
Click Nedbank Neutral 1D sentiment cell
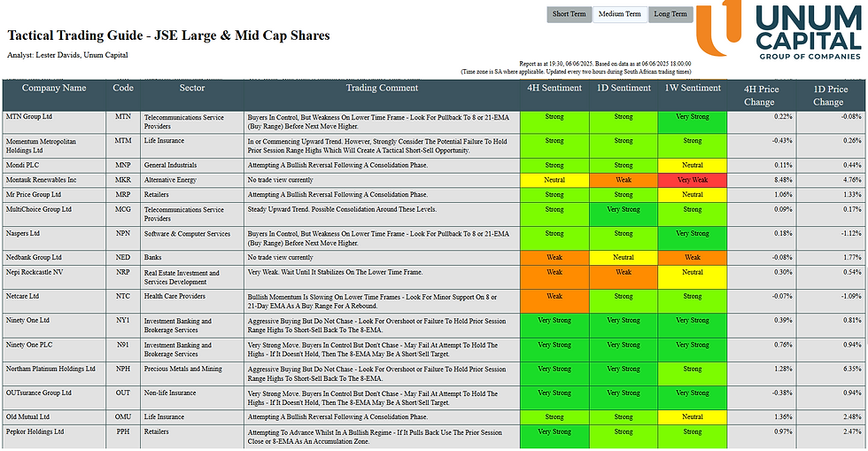pos(624,258)
